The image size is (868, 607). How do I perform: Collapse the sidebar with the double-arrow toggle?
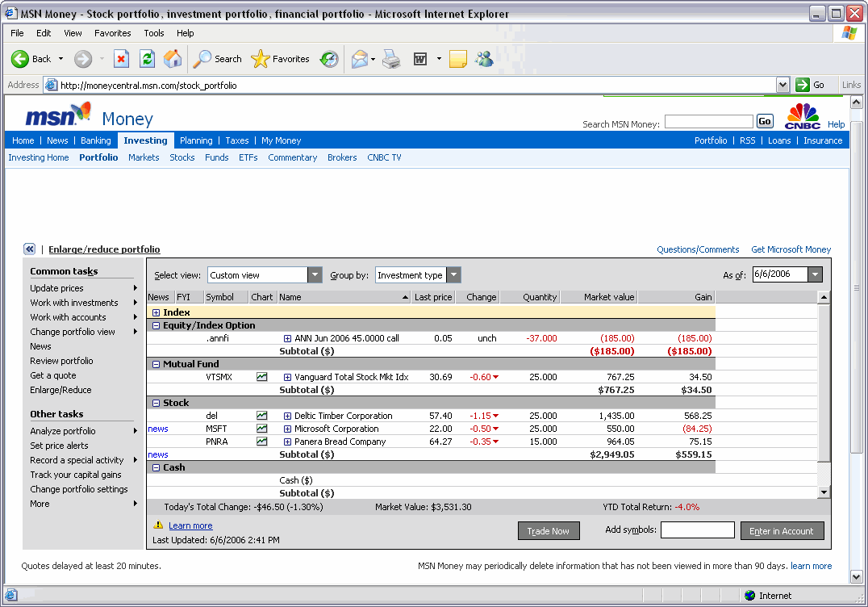tap(29, 249)
